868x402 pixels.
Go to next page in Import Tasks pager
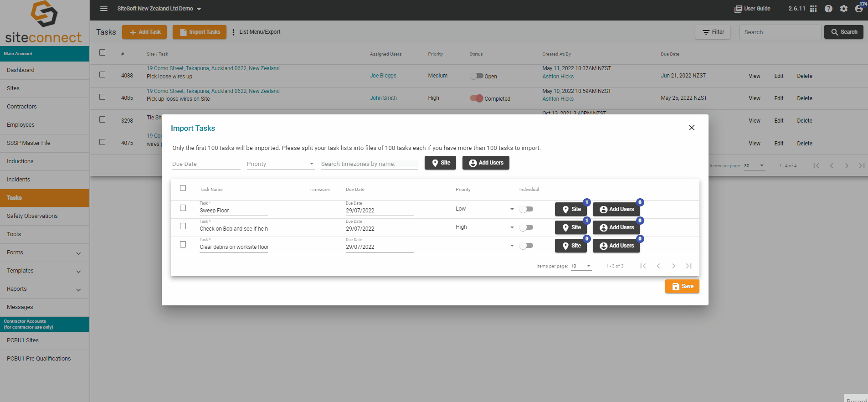tap(673, 266)
